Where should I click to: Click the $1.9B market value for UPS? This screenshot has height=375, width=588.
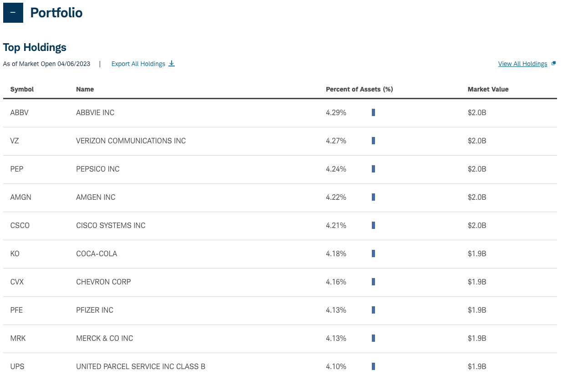477,366
